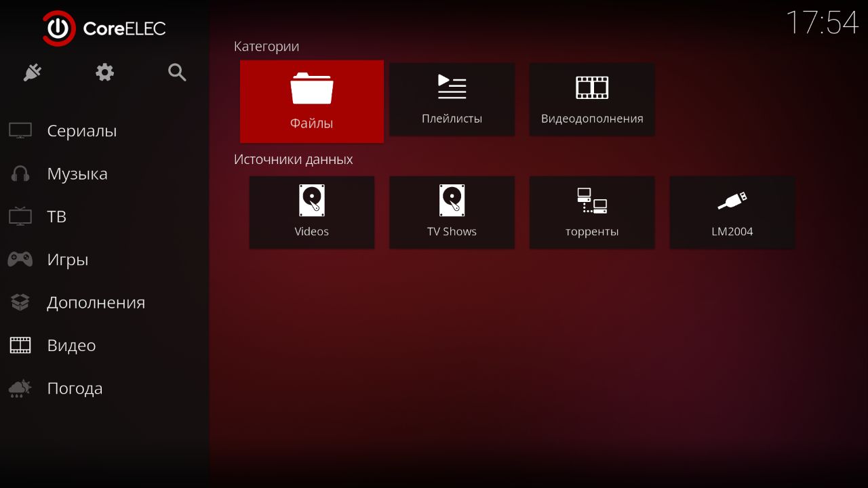
Task: Open the TV Shows data source
Action: coord(452,212)
